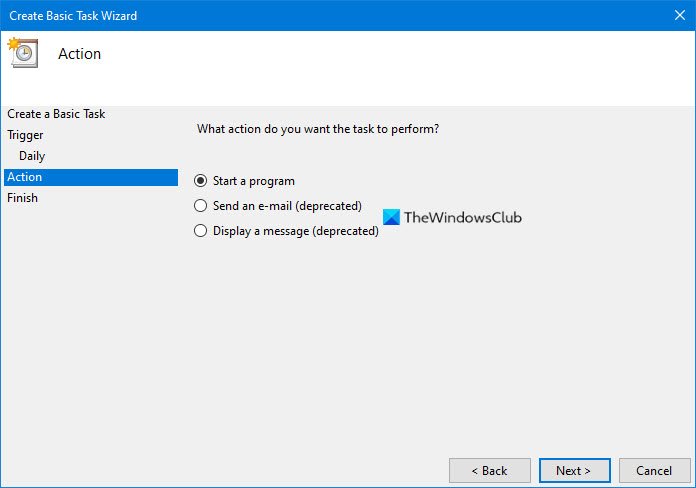The image size is (696, 488).
Task: Select the highlighted Action step
Action: (x=91, y=177)
